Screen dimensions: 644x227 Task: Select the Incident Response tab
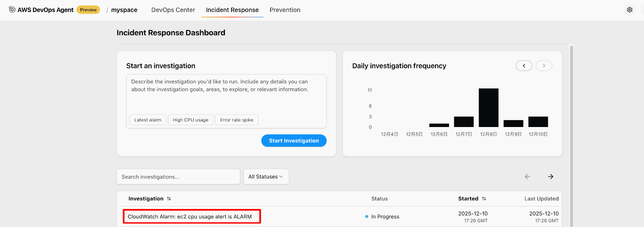(232, 10)
